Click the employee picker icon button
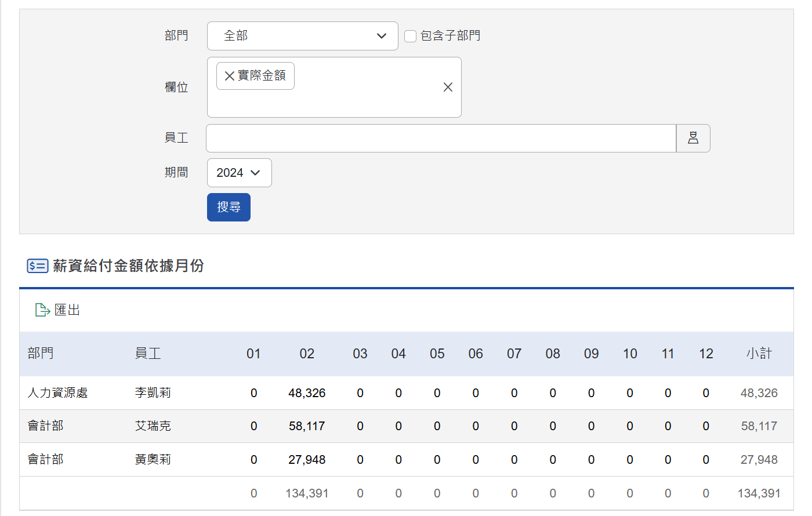This screenshot has width=812, height=516. pos(693,138)
